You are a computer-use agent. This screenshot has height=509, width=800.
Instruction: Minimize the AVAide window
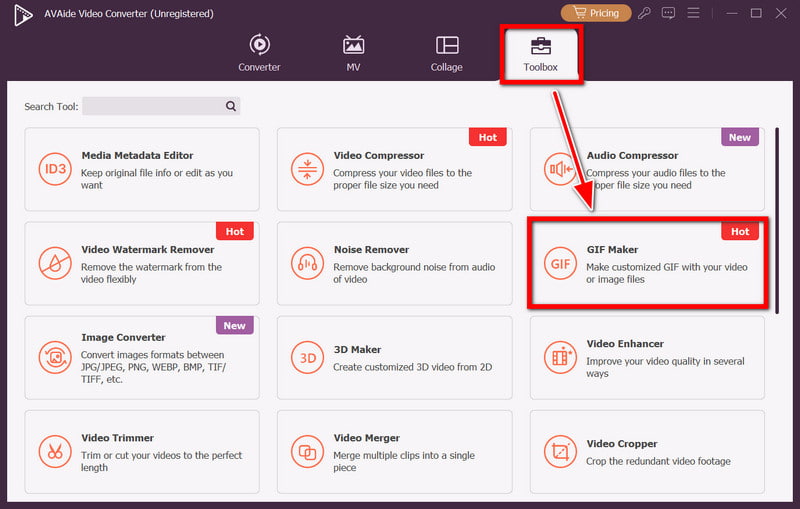(x=732, y=13)
